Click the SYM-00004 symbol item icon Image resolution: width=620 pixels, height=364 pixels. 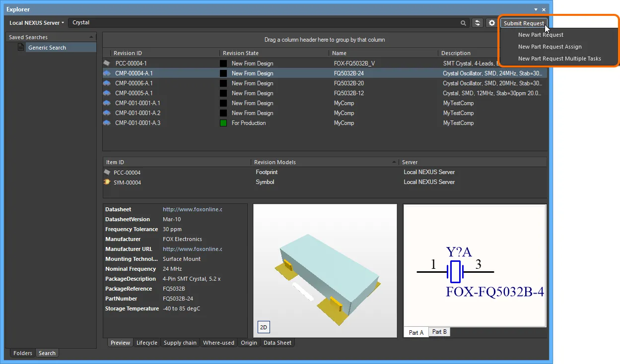107,182
